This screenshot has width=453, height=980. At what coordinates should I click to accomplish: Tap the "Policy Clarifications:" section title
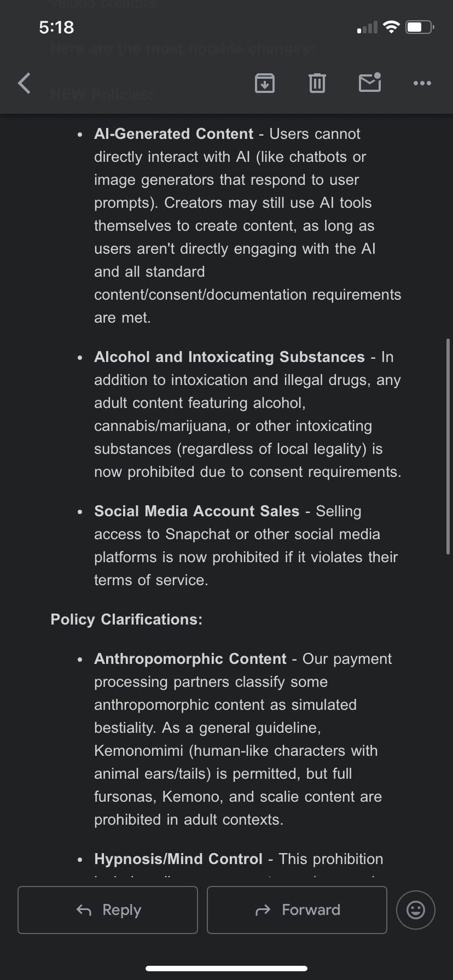[x=126, y=620]
